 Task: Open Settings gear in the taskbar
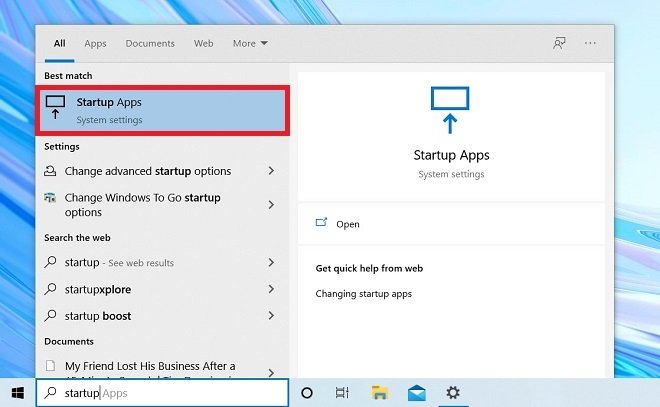click(453, 393)
